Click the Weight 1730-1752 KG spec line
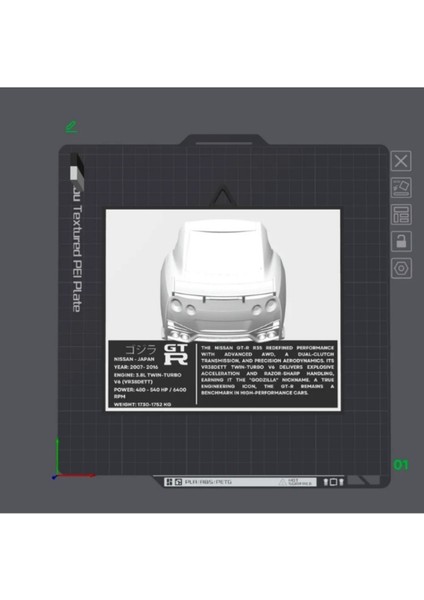 142,404
